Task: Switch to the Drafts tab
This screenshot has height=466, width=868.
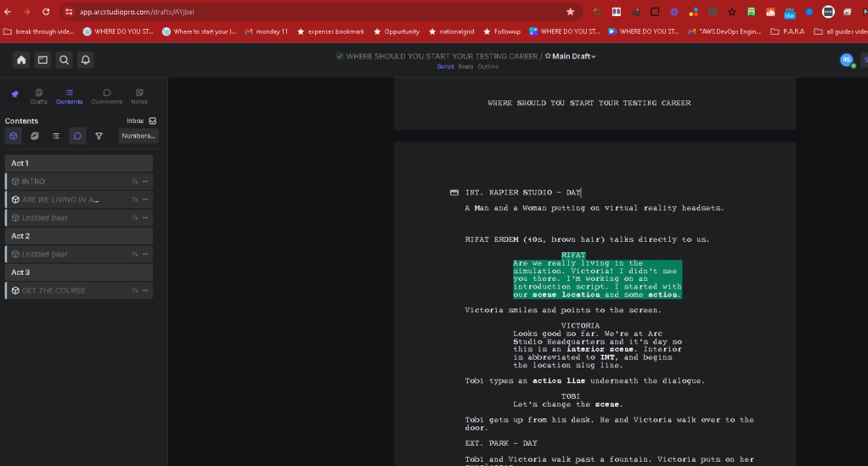Action: point(39,96)
